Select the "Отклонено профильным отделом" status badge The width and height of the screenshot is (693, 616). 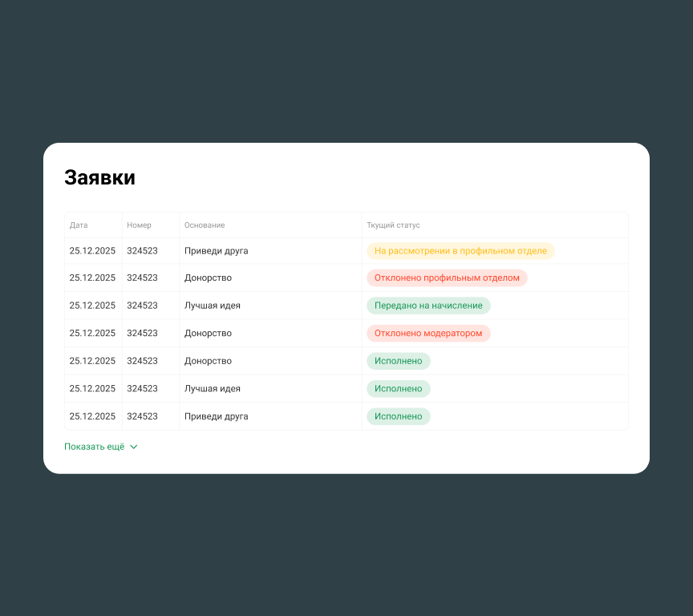tap(447, 278)
